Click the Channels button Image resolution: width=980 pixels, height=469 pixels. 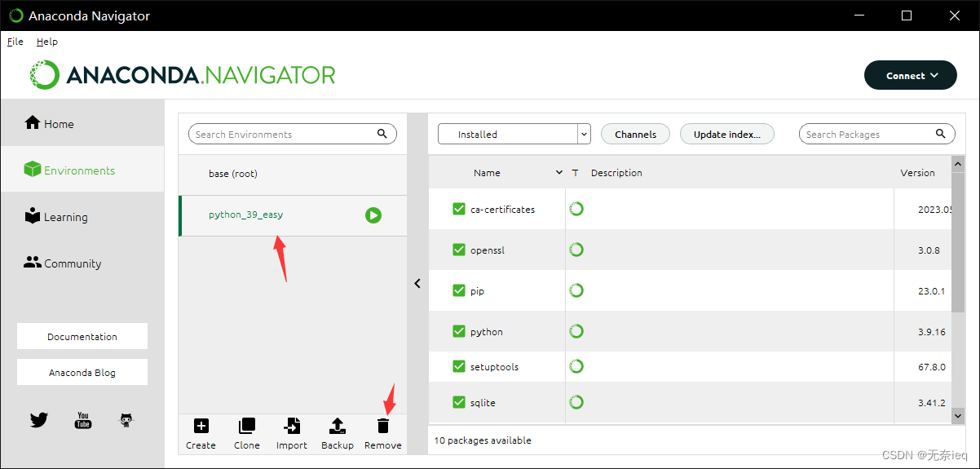pos(635,134)
